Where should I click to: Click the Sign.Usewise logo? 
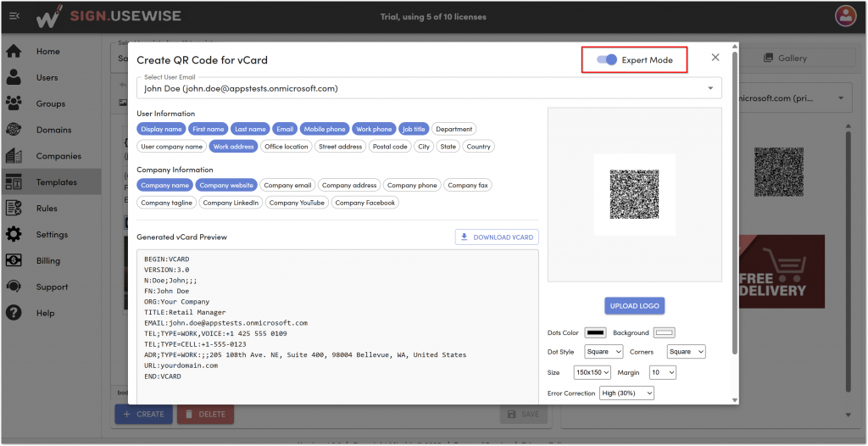[x=108, y=17]
